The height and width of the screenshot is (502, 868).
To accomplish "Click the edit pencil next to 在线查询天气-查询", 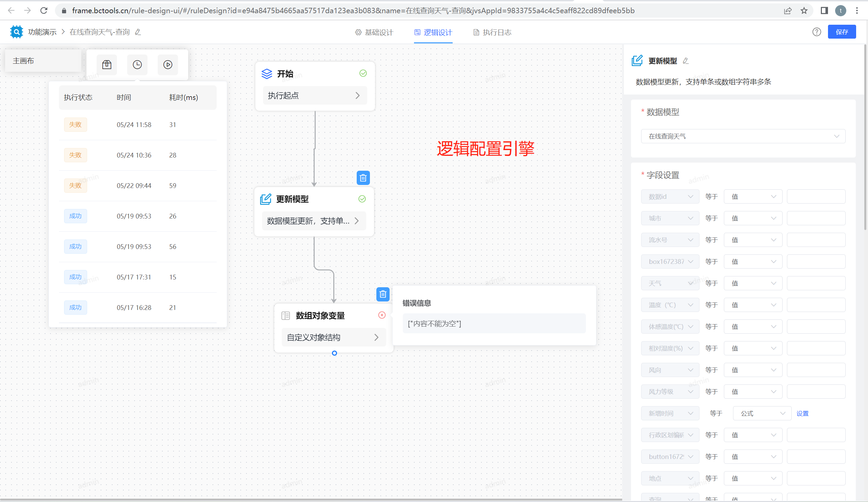I will coord(138,32).
